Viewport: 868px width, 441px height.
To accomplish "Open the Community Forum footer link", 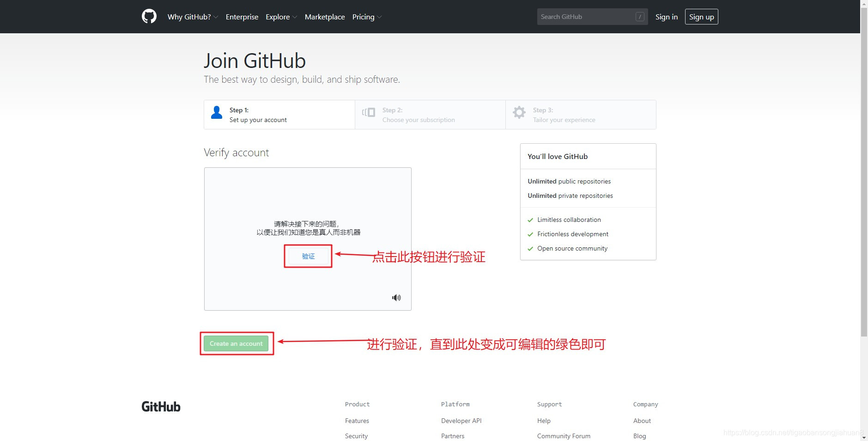I will click(564, 436).
